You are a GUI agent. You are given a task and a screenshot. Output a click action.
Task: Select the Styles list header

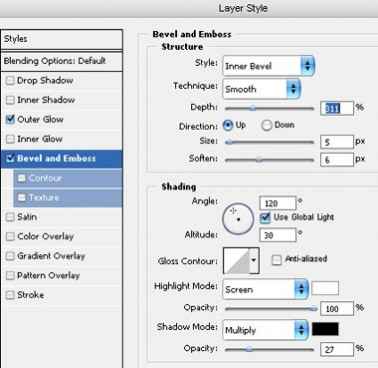pos(62,39)
